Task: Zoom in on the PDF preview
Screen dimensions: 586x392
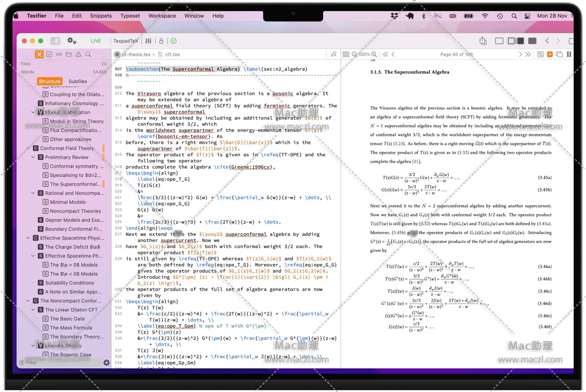Action: click(374, 54)
